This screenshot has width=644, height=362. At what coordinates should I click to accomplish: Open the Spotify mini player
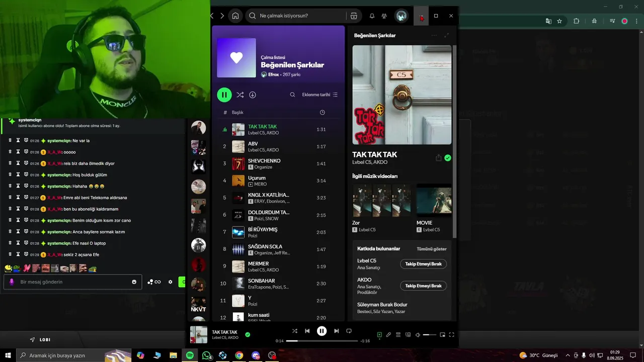click(442, 335)
